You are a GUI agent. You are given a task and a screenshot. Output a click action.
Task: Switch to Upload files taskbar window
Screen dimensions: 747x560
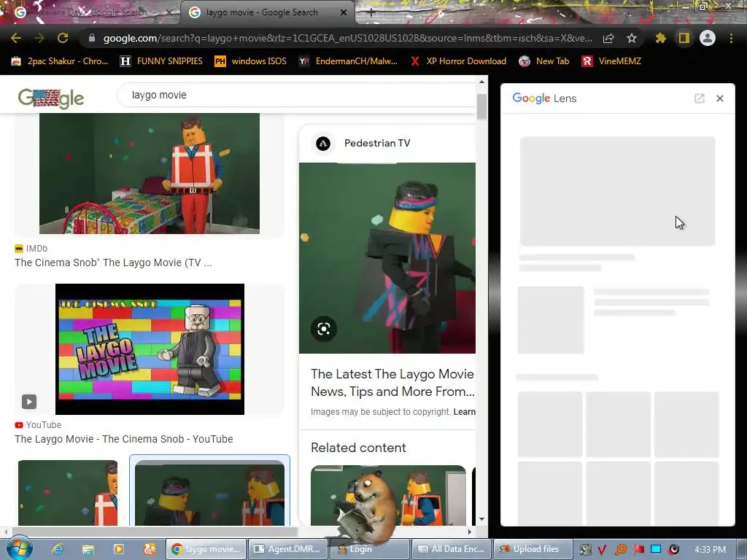(x=533, y=549)
